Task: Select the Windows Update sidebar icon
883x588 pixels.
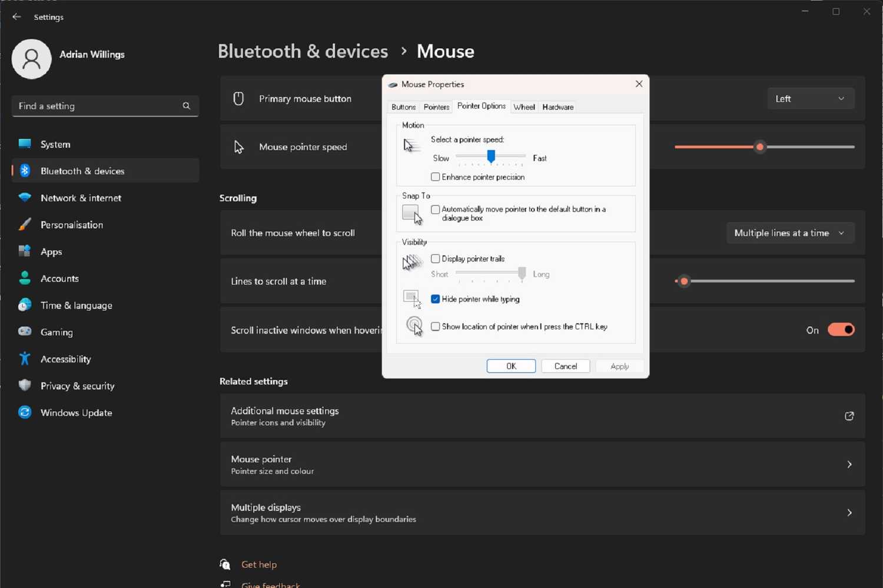Action: 25,412
